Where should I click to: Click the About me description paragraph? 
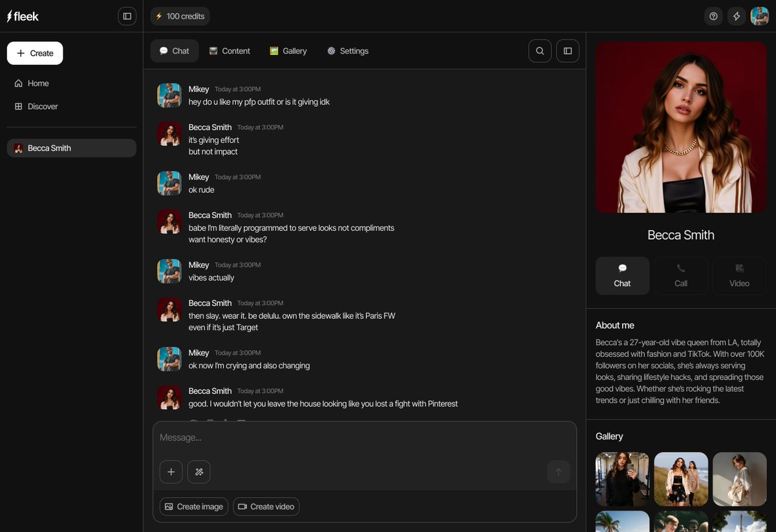[x=681, y=371]
